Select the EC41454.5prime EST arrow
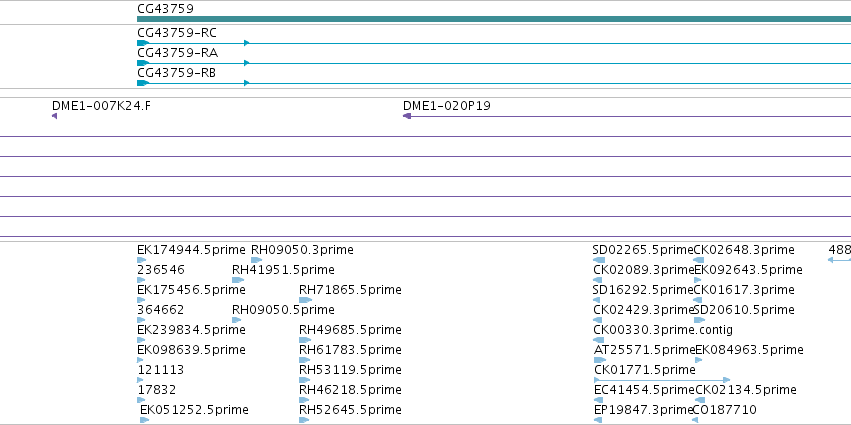 pyautogui.click(x=599, y=400)
